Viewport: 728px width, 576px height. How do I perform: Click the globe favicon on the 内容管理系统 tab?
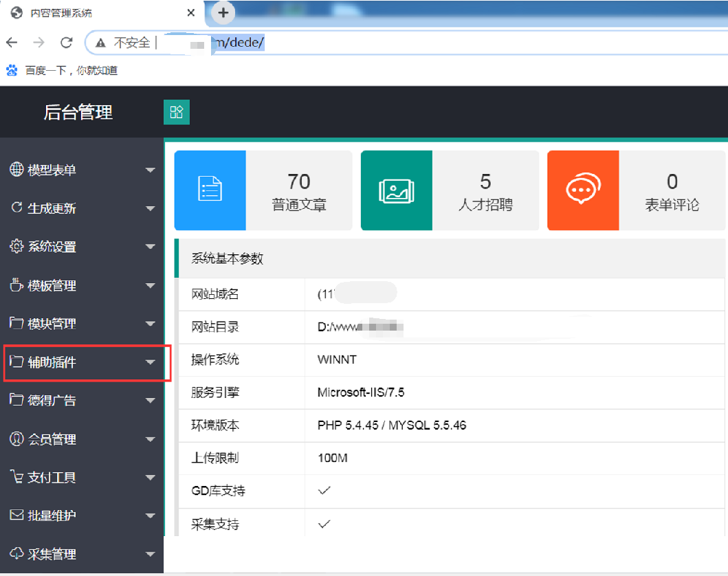[16, 12]
